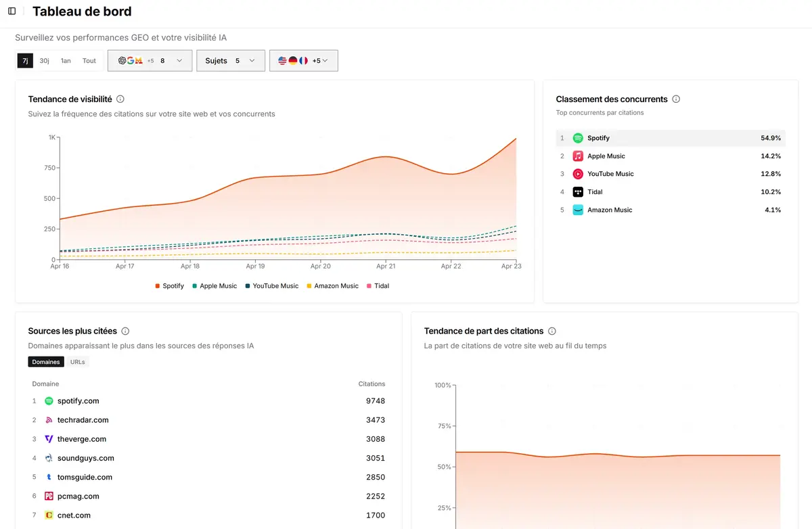Image resolution: width=812 pixels, height=529 pixels.
Task: Toggle Amazon Music series in chart legend
Action: click(x=332, y=286)
